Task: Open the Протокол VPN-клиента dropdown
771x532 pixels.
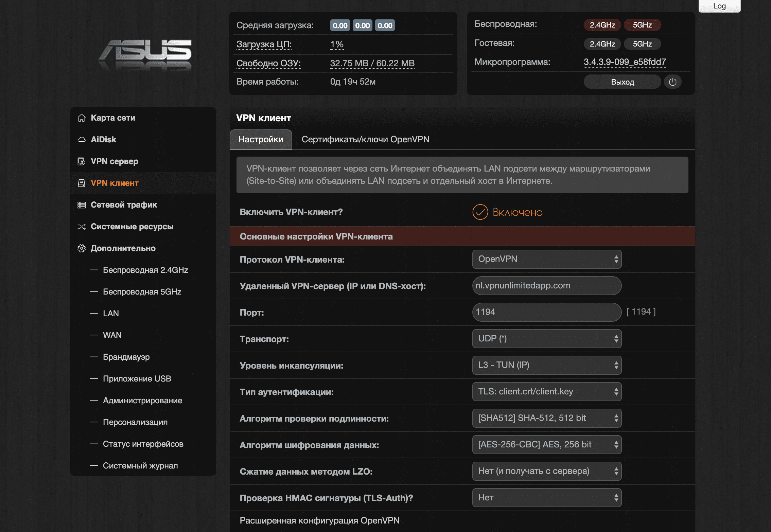Action: tap(546, 259)
